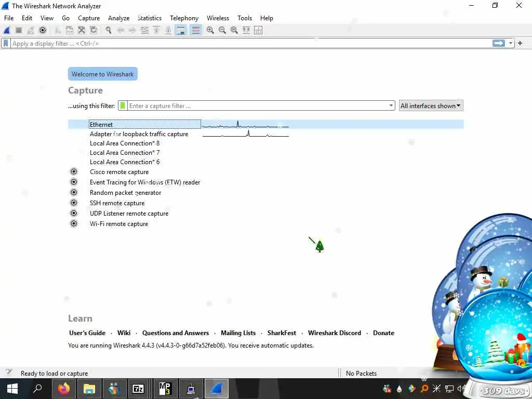Click the green capture filter bookmark icon
Viewport: 532px width, 399px height.
pos(123,105)
